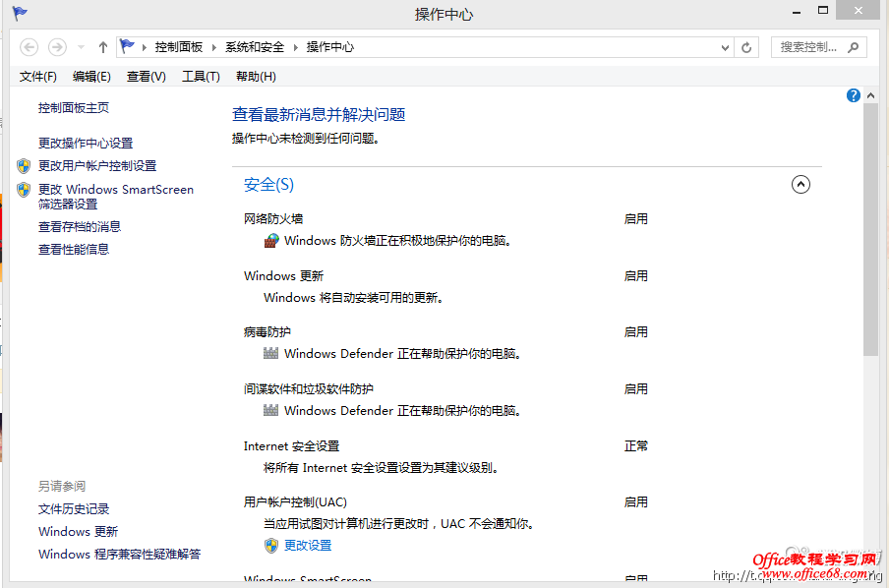Click the Windows 防火墙 shield icon
Screen dimensions: 889x588
[x=270, y=240]
